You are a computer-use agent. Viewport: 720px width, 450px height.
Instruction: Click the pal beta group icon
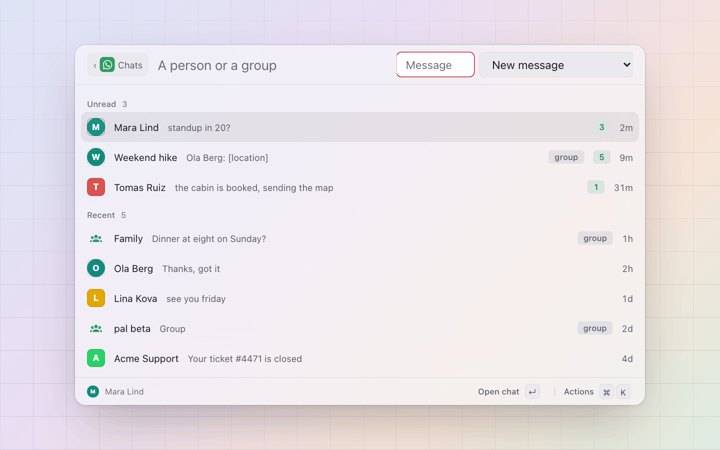click(x=96, y=328)
